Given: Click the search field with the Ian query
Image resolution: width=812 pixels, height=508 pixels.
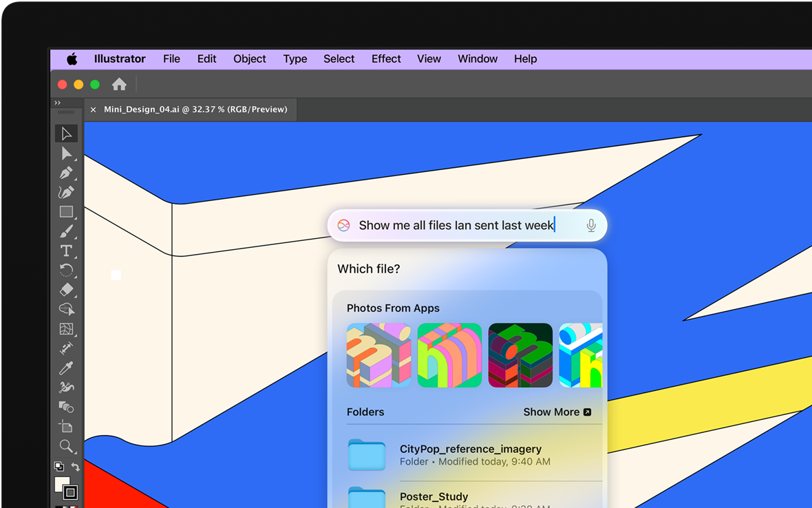Looking at the screenshot, I should coord(456,226).
